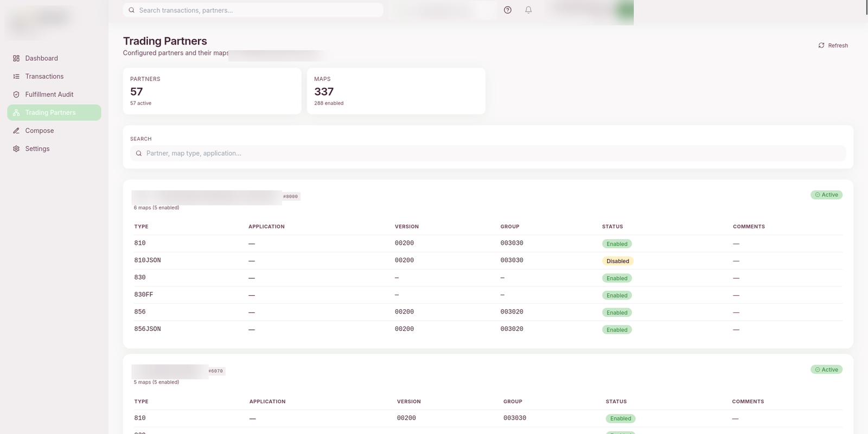This screenshot has height=434, width=868.
Task: Click the COMMENTS header in first partner table
Action: coord(749,227)
